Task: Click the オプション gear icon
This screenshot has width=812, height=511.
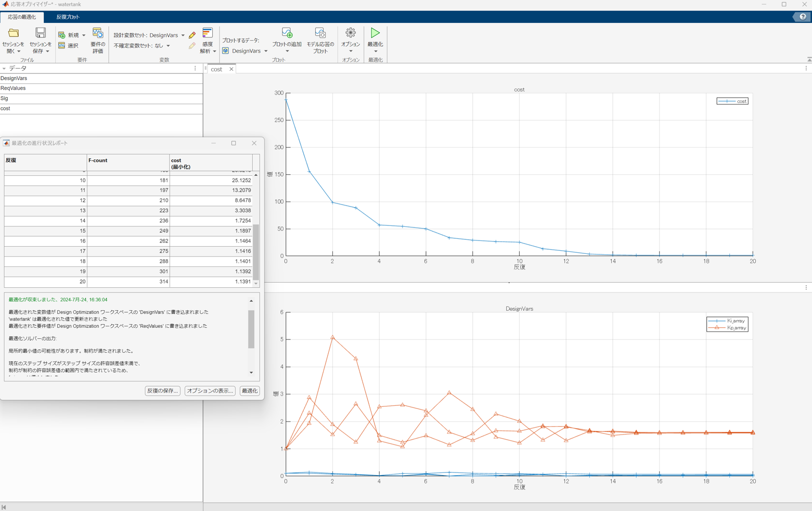Action: click(x=351, y=33)
